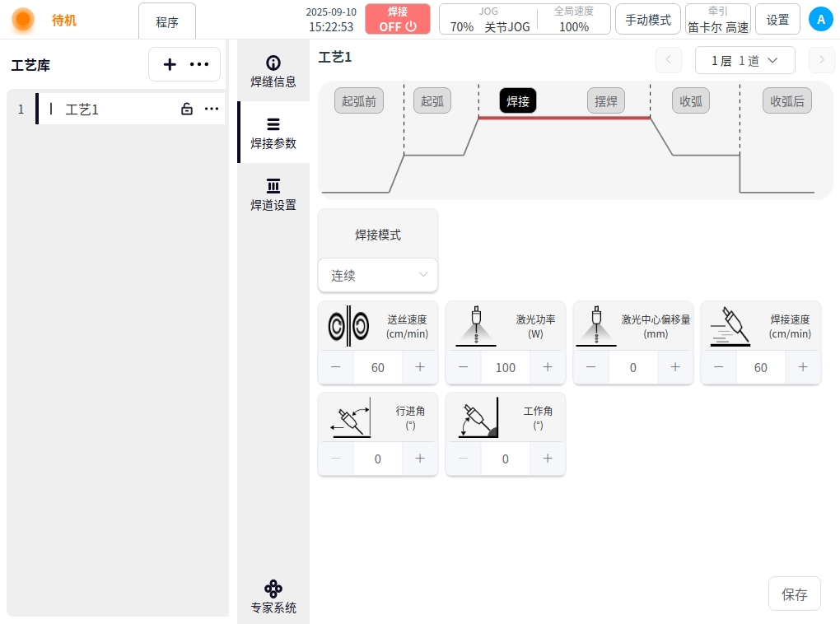Toggle the 牵引 笛卡尔 高速 setting
840x624 pixels.
(718, 19)
